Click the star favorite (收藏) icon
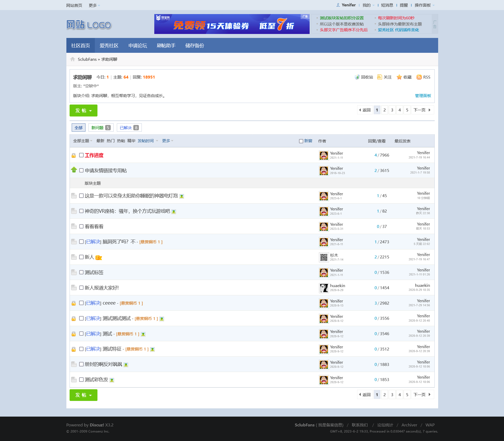Screen dimensions: 504x441 [399, 77]
